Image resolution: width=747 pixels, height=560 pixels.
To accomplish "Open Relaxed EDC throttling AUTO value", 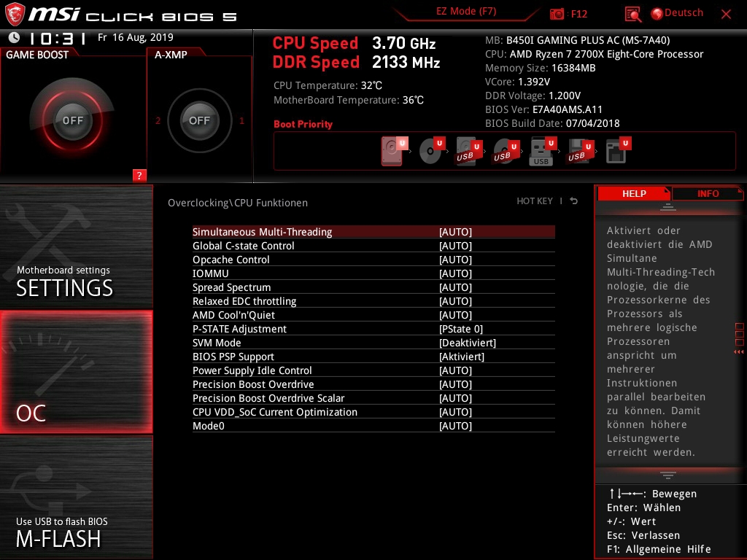I will 455,301.
